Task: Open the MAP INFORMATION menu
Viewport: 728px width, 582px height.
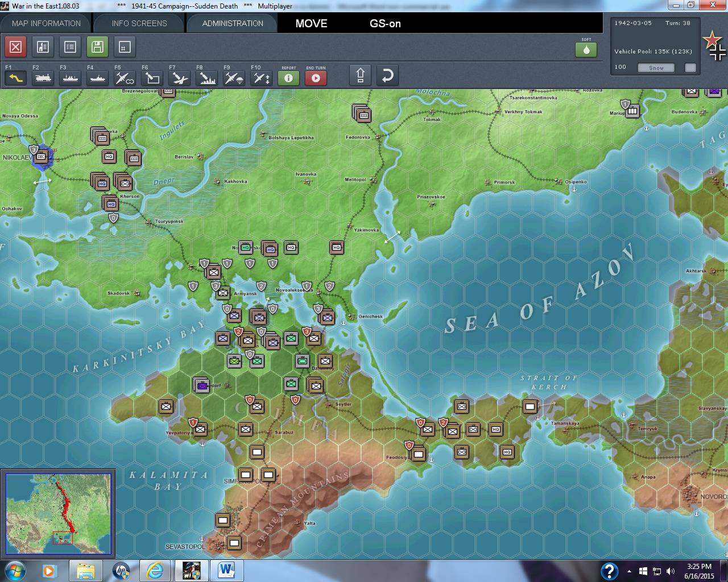Action: pyautogui.click(x=45, y=23)
